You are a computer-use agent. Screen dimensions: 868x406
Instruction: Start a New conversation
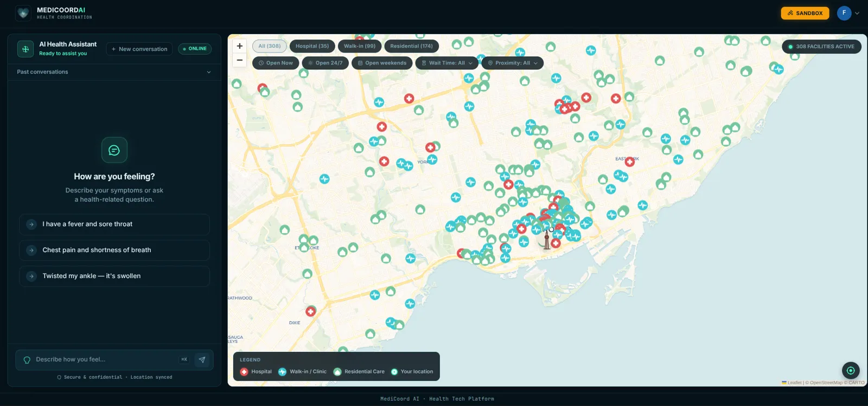click(139, 49)
